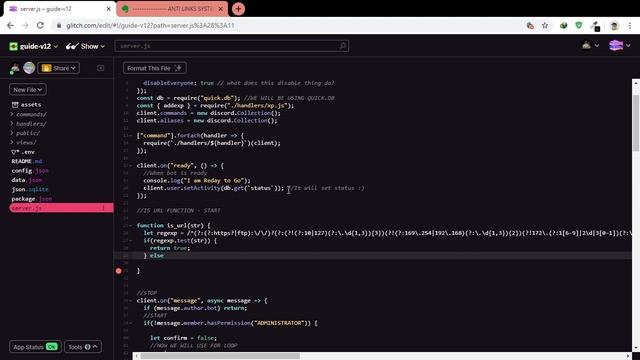Open the Tools panel button
Screen dimensions: 640x360
tap(83, 347)
